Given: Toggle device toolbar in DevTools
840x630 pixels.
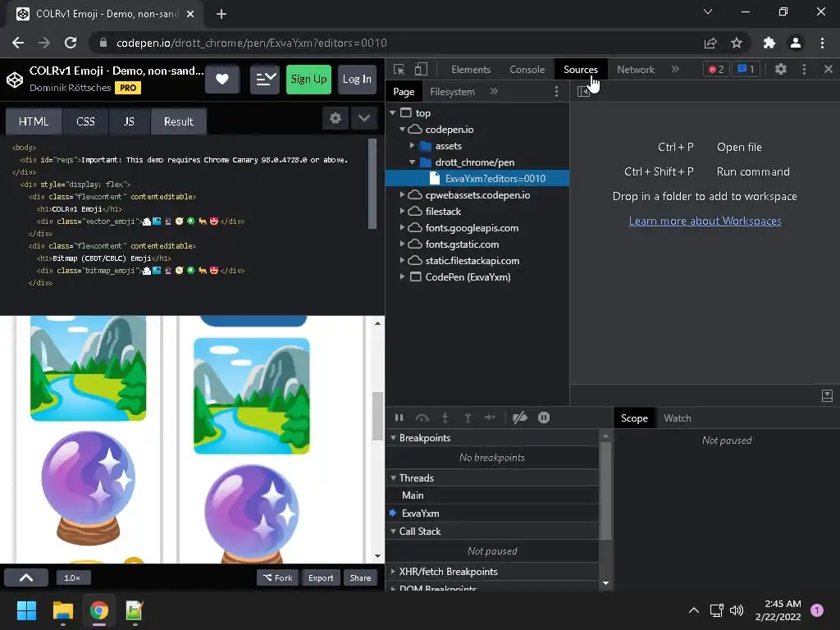Looking at the screenshot, I should [421, 69].
